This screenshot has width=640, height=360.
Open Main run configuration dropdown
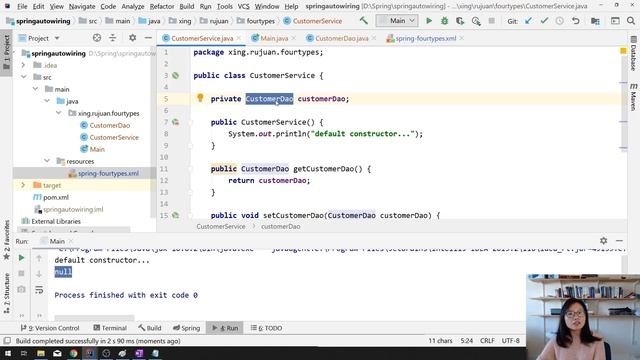point(397,20)
